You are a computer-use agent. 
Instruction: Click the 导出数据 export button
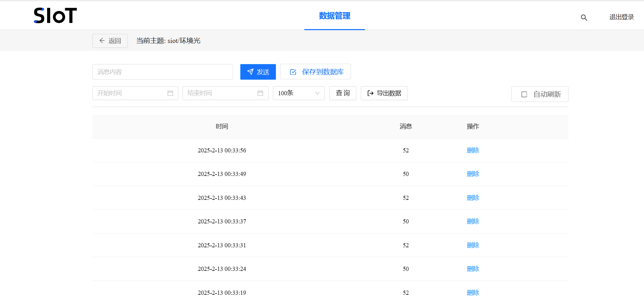384,93
